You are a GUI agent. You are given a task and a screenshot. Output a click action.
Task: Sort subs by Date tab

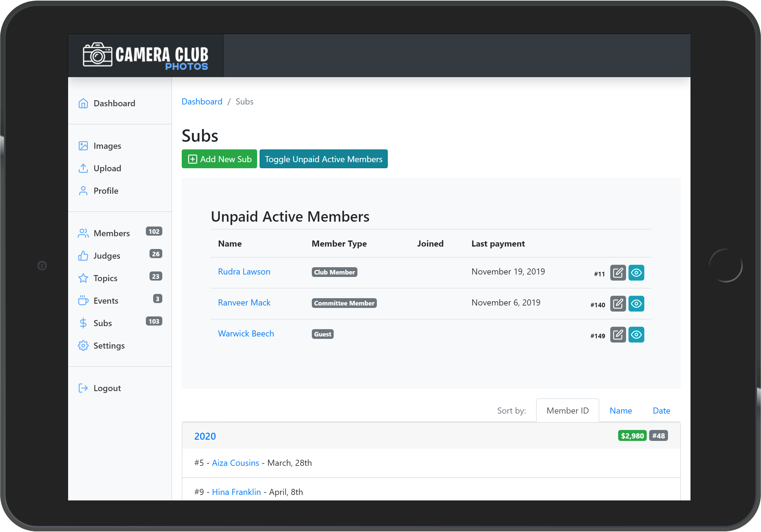661,411
